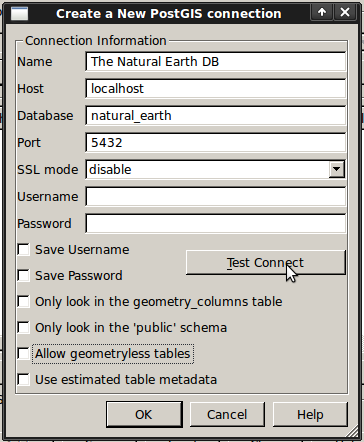Click the Host field containing localhost
This screenshot has height=442, width=364.
216,89
